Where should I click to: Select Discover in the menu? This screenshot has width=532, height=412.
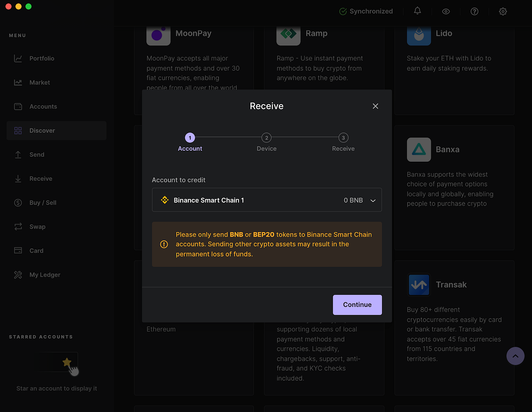(42, 130)
